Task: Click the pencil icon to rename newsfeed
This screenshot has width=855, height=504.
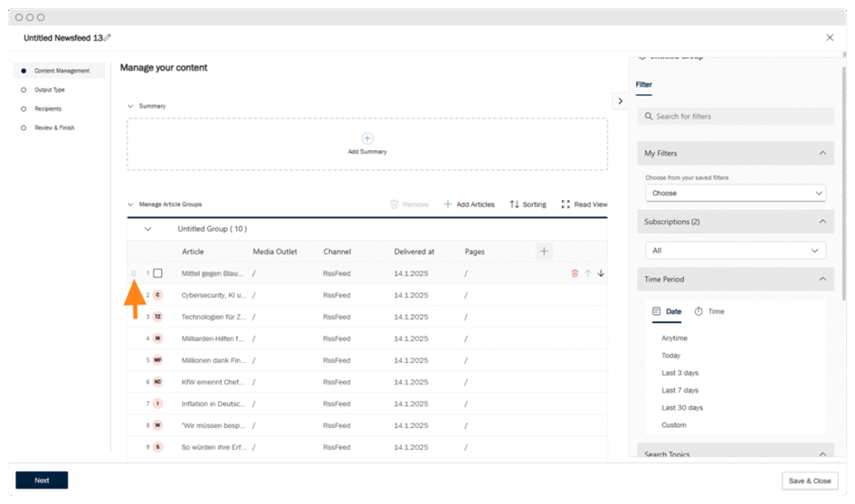Action: coord(108,37)
